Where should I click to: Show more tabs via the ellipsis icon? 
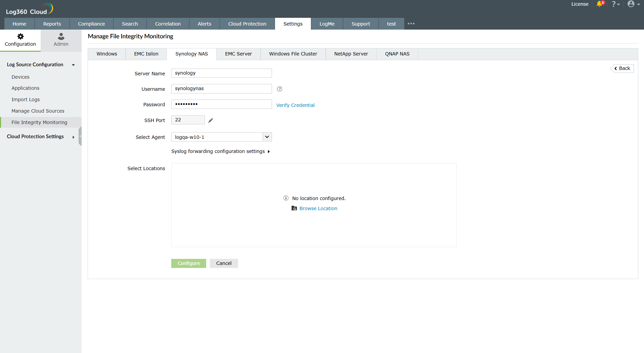coord(411,24)
